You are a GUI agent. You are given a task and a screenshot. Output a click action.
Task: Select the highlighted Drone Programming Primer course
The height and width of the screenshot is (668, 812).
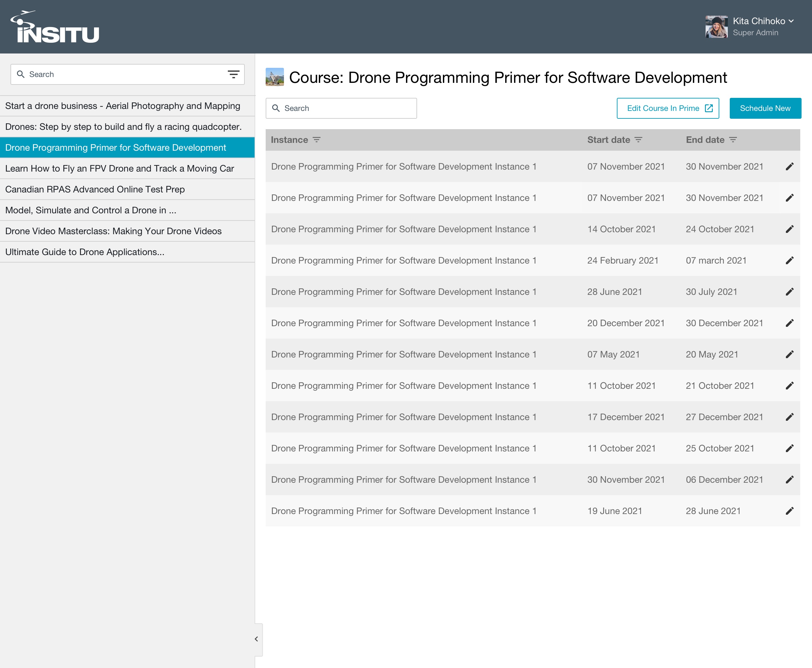127,148
